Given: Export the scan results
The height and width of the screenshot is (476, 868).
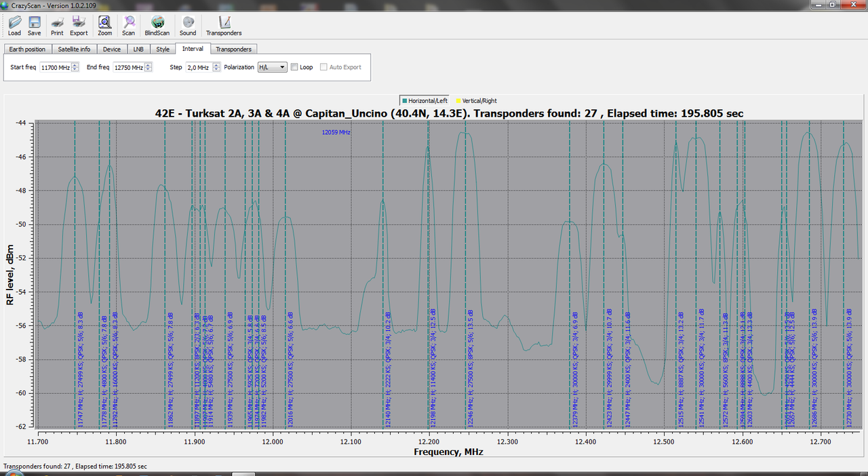Looking at the screenshot, I should pos(79,26).
